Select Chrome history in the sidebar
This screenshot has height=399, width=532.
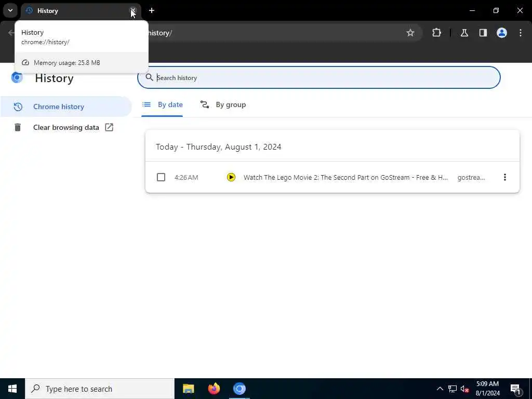click(66, 107)
